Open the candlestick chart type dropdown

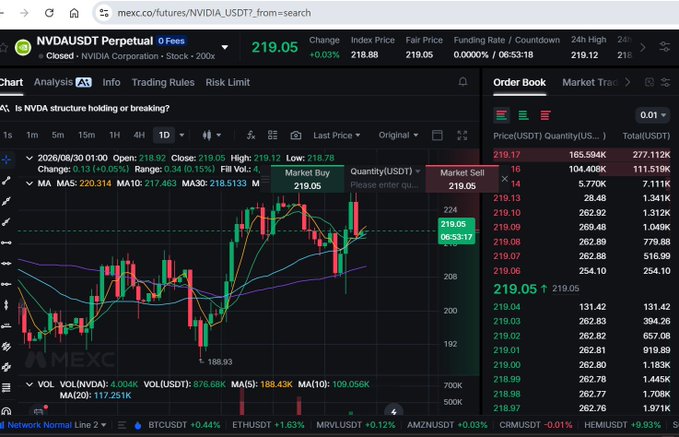tap(212, 135)
